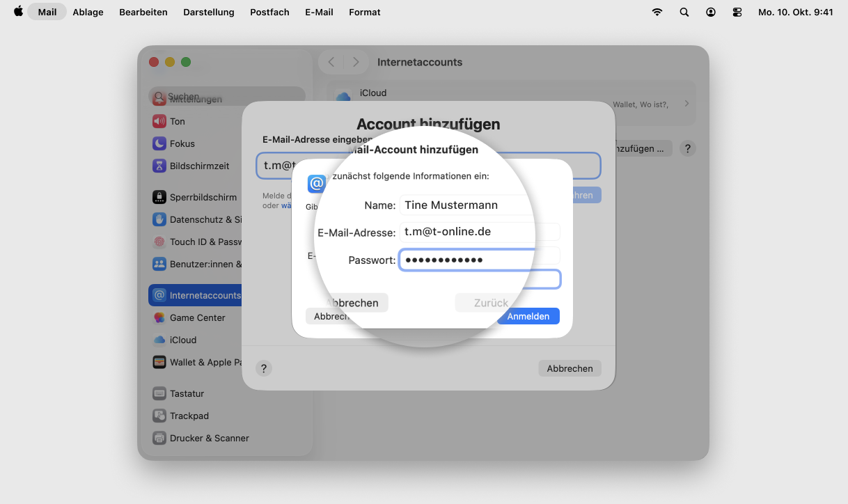Select the Tastatur keyboard icon
Image resolution: width=848 pixels, height=504 pixels.
159,393
